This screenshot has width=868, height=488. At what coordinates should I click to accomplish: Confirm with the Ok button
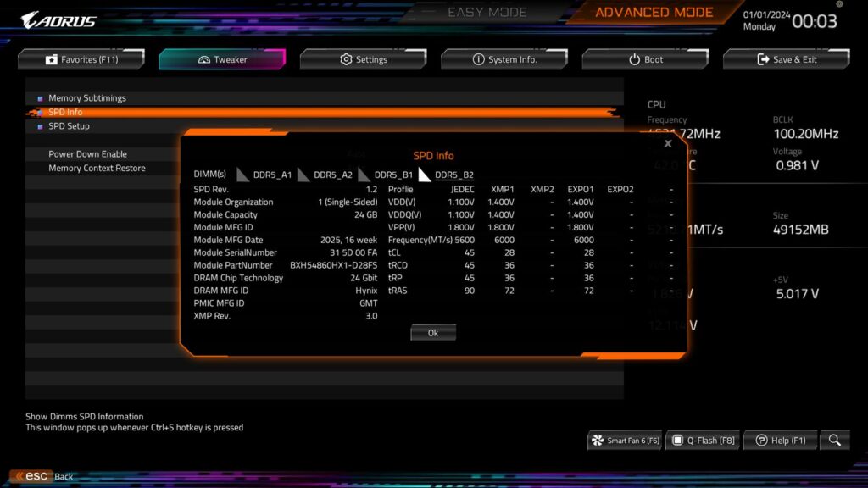pyautogui.click(x=433, y=332)
